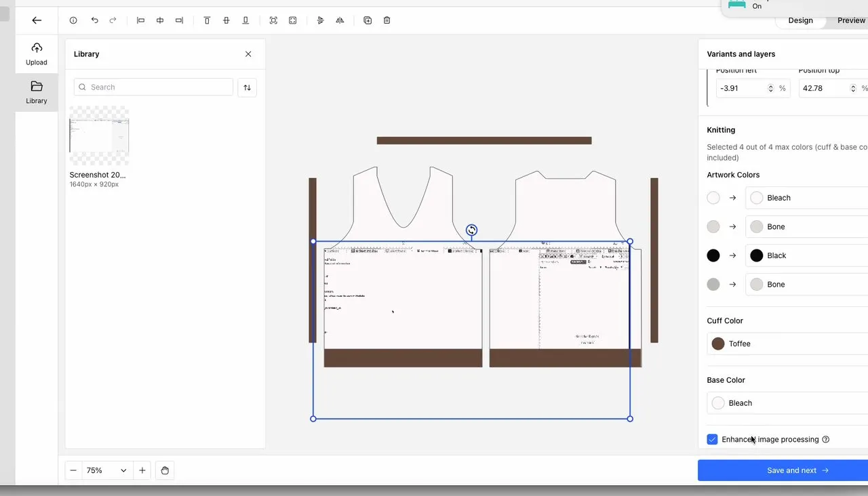868x496 pixels.
Task: Select the Screenshot thumbnail in Library
Action: [99, 136]
